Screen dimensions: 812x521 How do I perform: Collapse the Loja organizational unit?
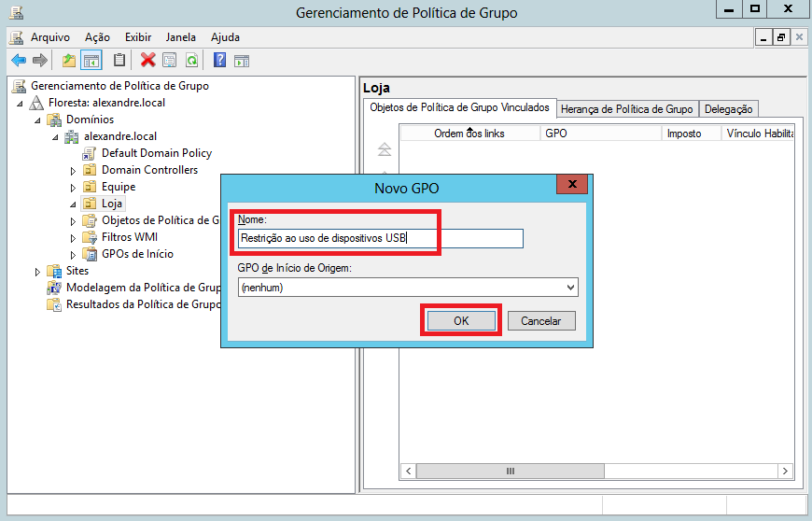tap(73, 204)
